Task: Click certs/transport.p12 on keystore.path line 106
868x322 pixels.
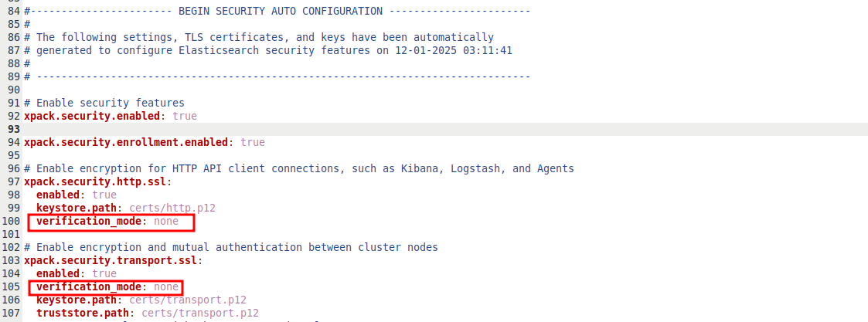Action: 188,300
